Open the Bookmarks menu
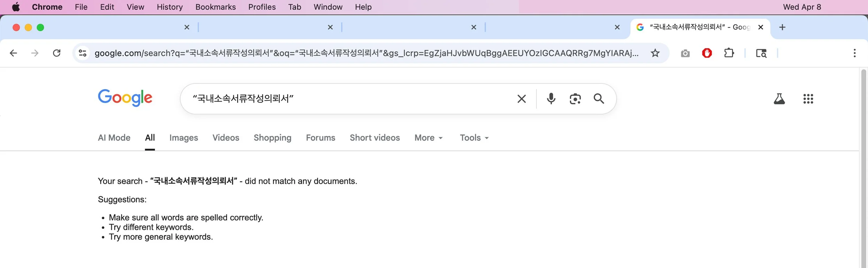The image size is (868, 268). [x=216, y=7]
